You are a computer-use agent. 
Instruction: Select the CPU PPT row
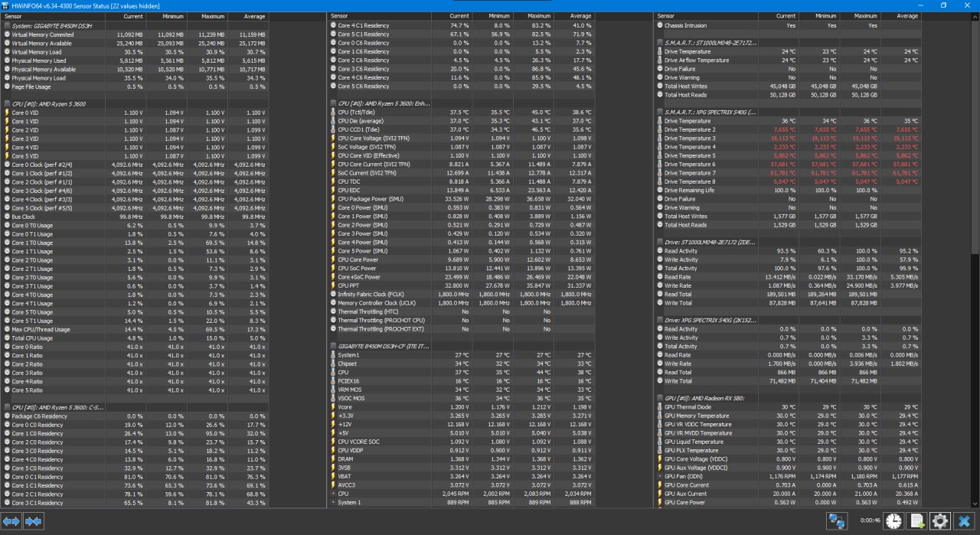(x=461, y=285)
